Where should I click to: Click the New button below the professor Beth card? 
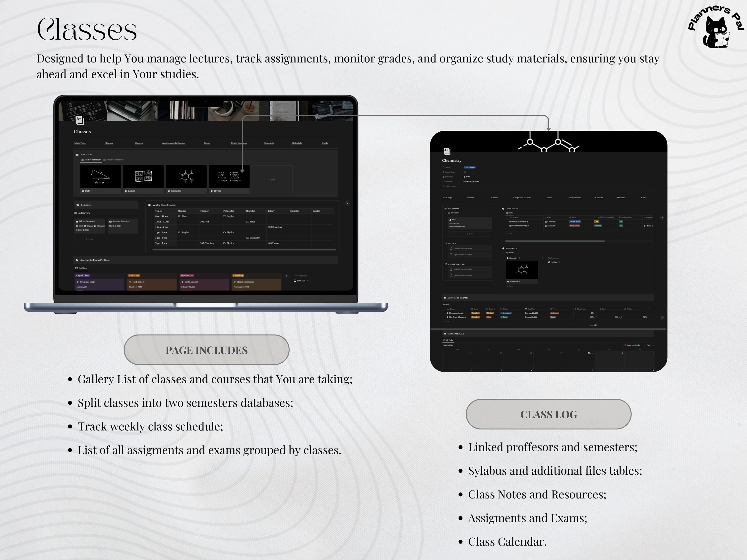click(470, 234)
